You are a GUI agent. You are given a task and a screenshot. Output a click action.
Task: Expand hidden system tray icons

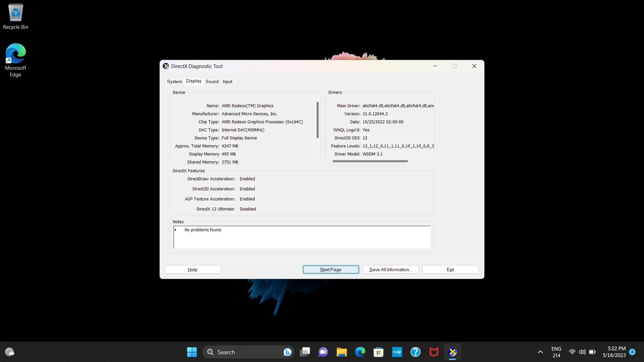[540, 352]
